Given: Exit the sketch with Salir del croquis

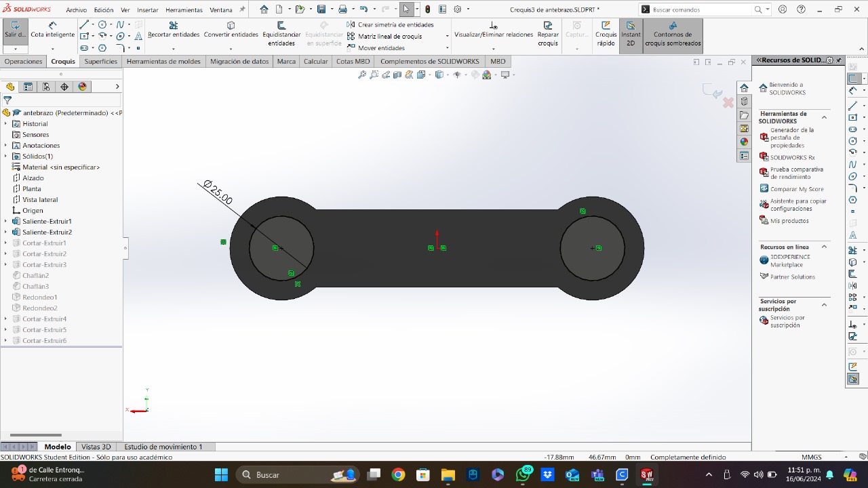Looking at the screenshot, I should point(15,30).
